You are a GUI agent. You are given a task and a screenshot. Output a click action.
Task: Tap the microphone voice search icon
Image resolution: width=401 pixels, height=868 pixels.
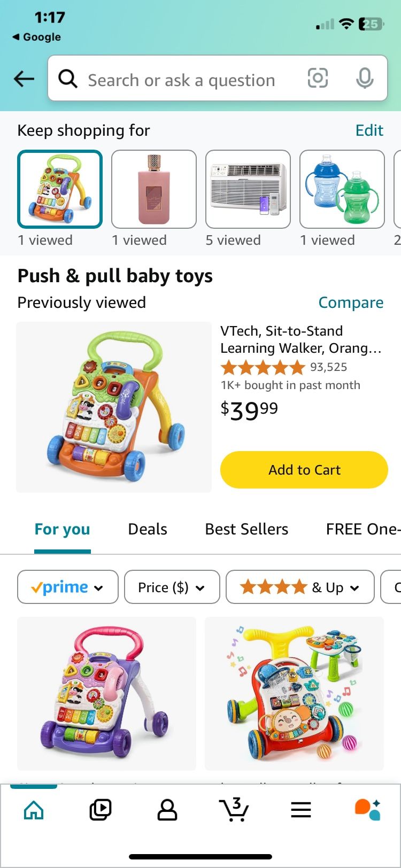pyautogui.click(x=365, y=79)
